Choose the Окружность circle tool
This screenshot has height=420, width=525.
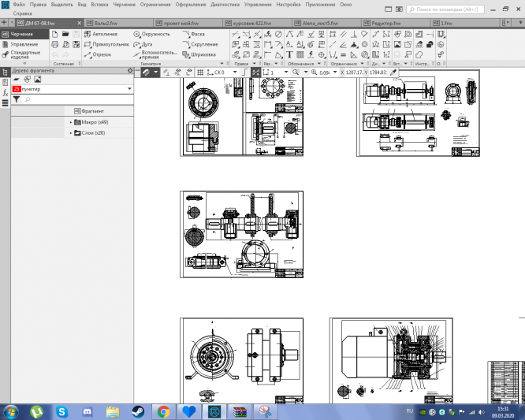[x=153, y=35]
